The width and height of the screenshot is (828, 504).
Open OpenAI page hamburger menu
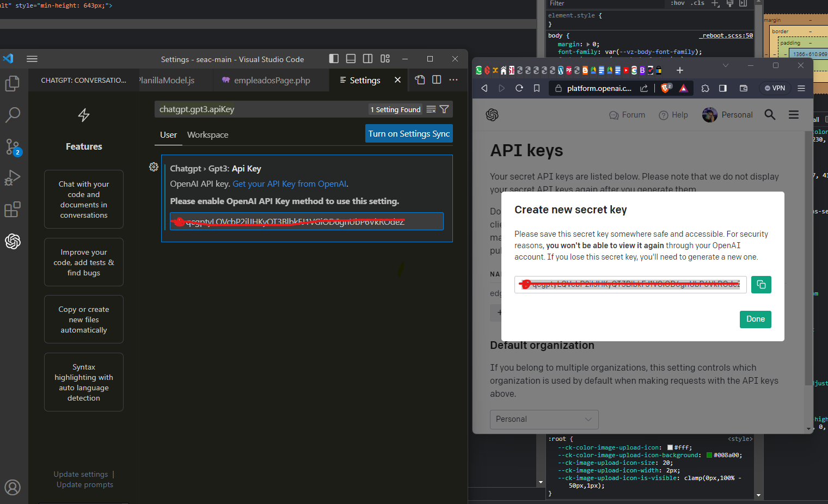tap(794, 114)
